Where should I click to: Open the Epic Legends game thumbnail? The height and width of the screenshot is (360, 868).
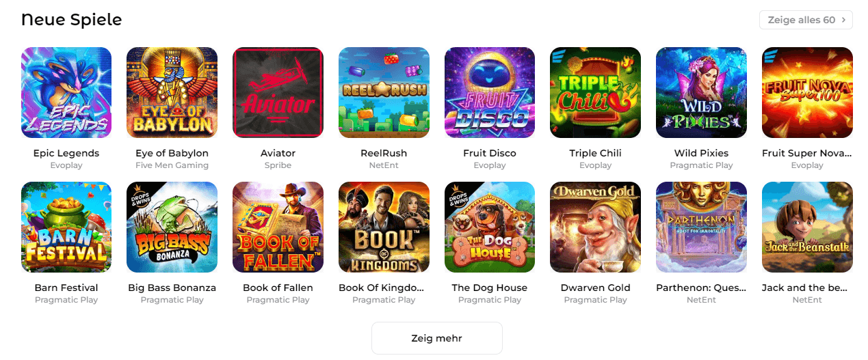tap(66, 93)
